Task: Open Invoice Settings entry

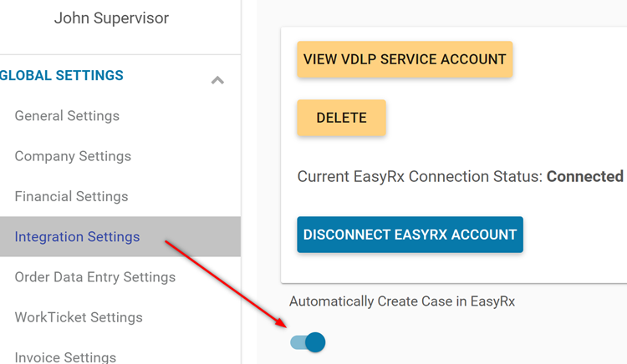Action: point(65,356)
